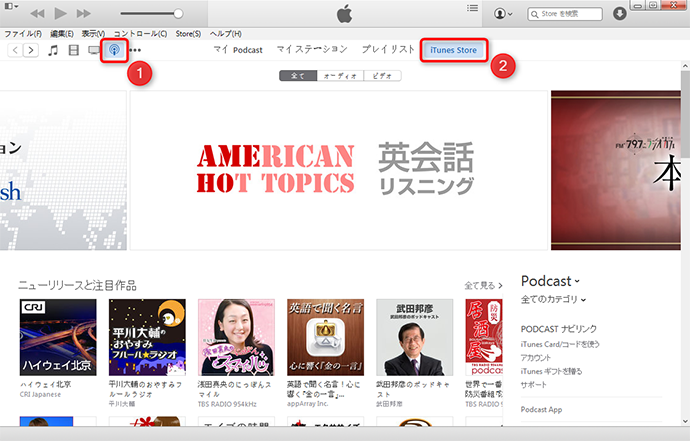Open the ヘルプ(H) menu
The height and width of the screenshot is (441, 690).
point(226,34)
